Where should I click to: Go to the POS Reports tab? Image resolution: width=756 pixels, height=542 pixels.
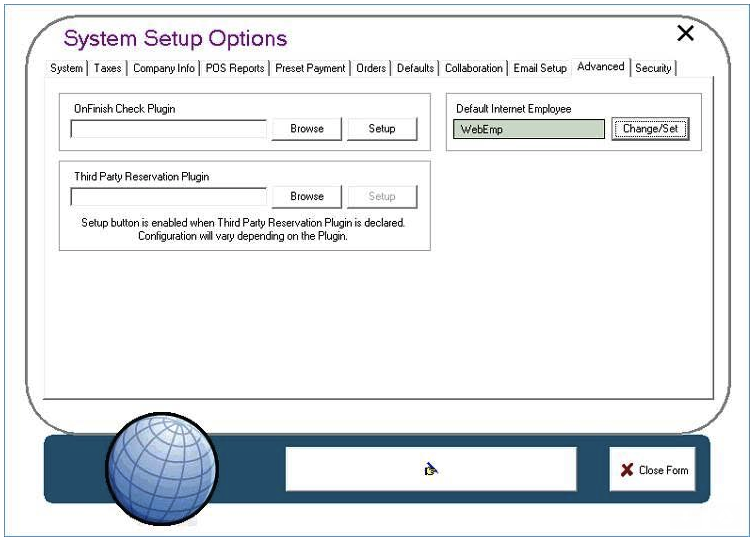(235, 68)
